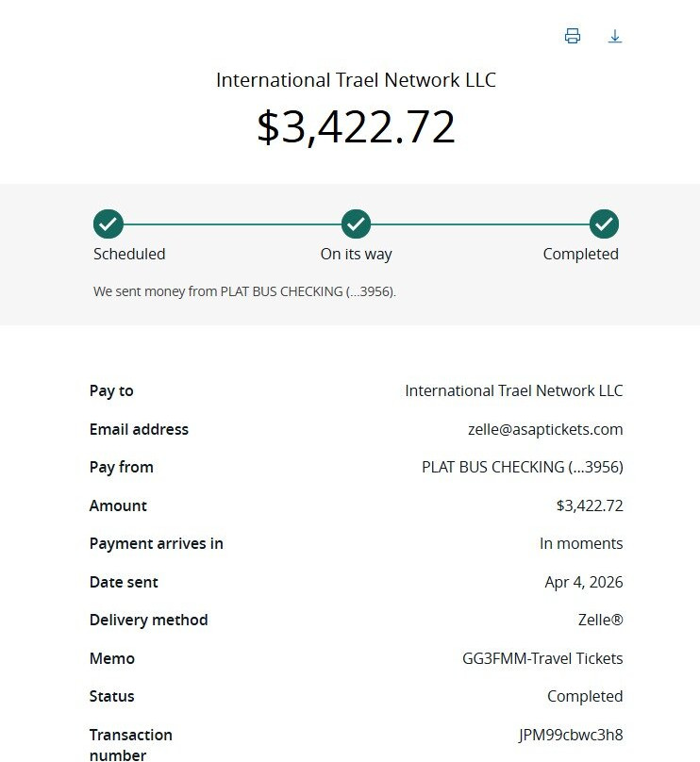The width and height of the screenshot is (700, 762).
Task: Click the memo text GG3FMM-Travel Tickets
Action: pyautogui.click(x=542, y=658)
